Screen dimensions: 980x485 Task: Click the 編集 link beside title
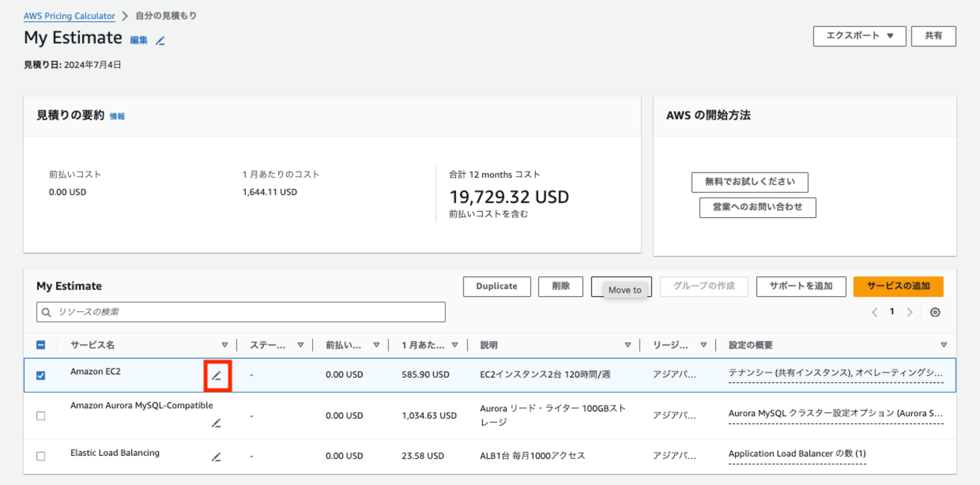(x=139, y=40)
